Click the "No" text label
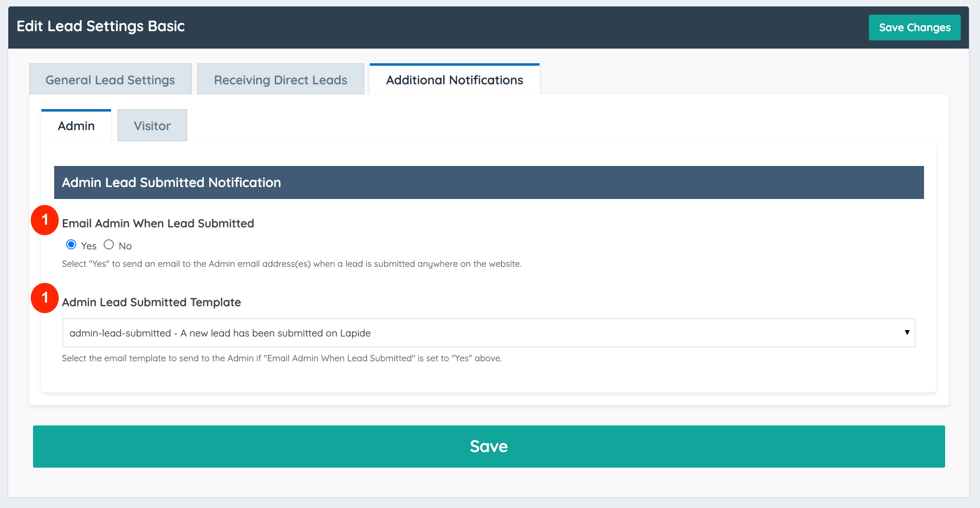The image size is (980, 508). click(x=125, y=246)
